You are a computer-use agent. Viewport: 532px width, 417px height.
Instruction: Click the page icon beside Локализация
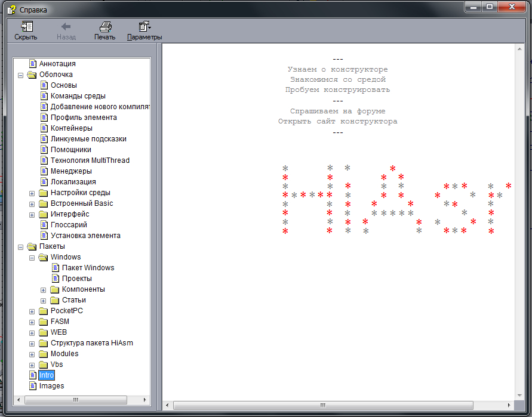point(44,182)
